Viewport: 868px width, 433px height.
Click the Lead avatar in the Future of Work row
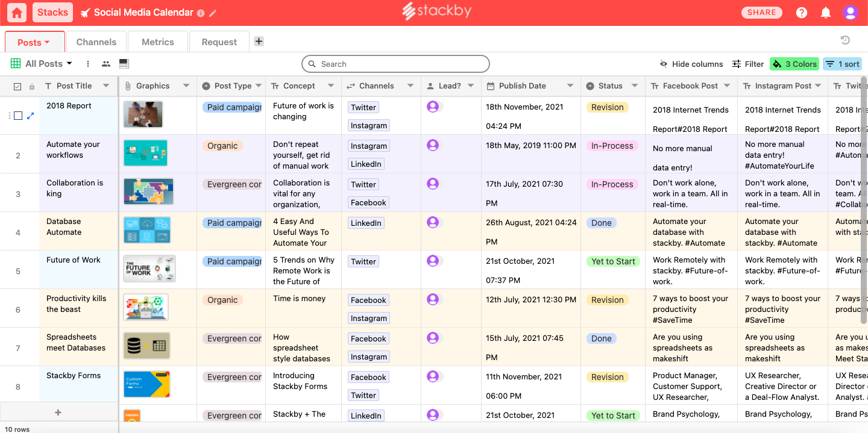tap(432, 261)
